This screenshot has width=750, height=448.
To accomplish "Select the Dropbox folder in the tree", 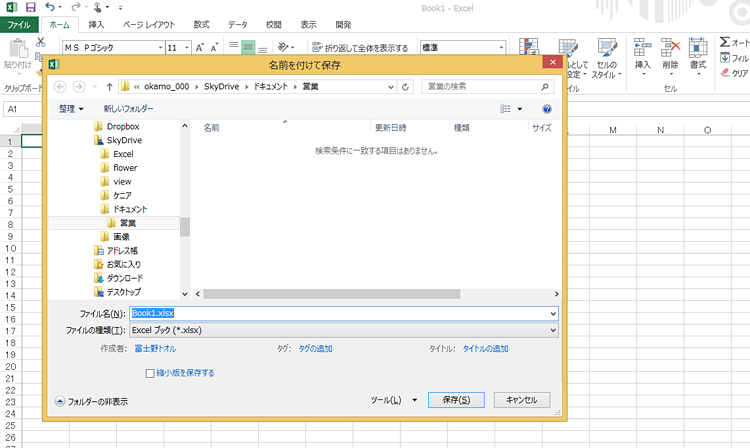I will pyautogui.click(x=123, y=127).
